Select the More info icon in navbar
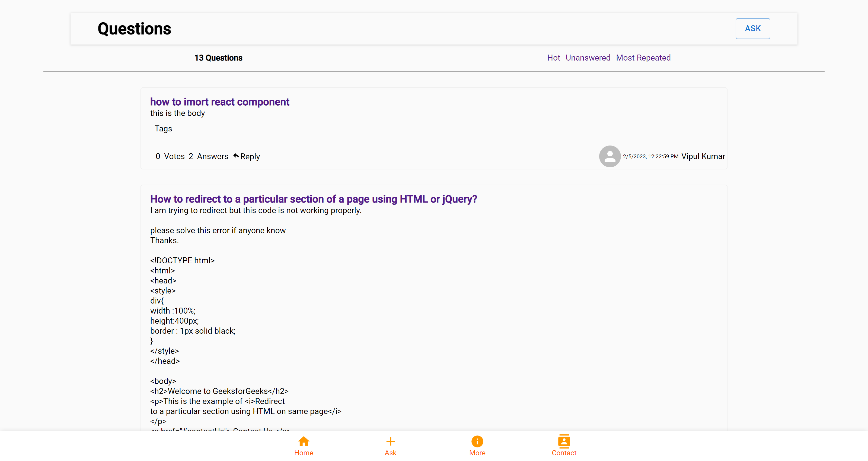This screenshot has width=868, height=461. tap(477, 441)
